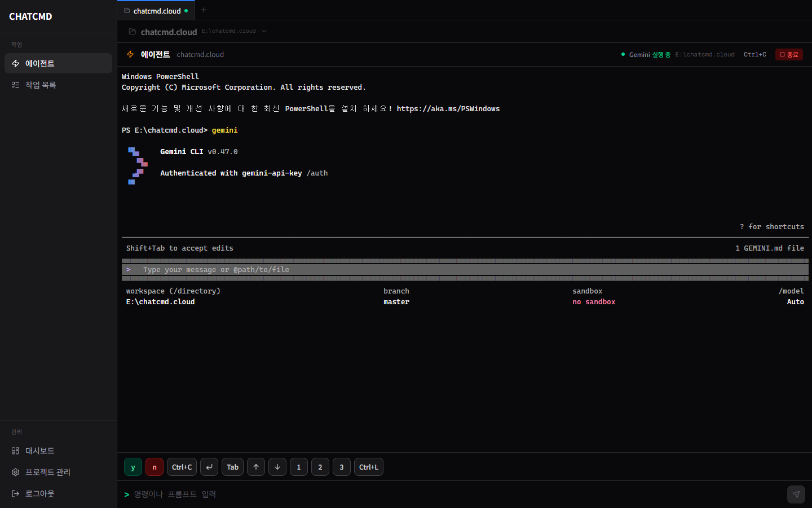This screenshot has height=508, width=812.
Task: Click the 'Auto' model value
Action: click(x=796, y=302)
